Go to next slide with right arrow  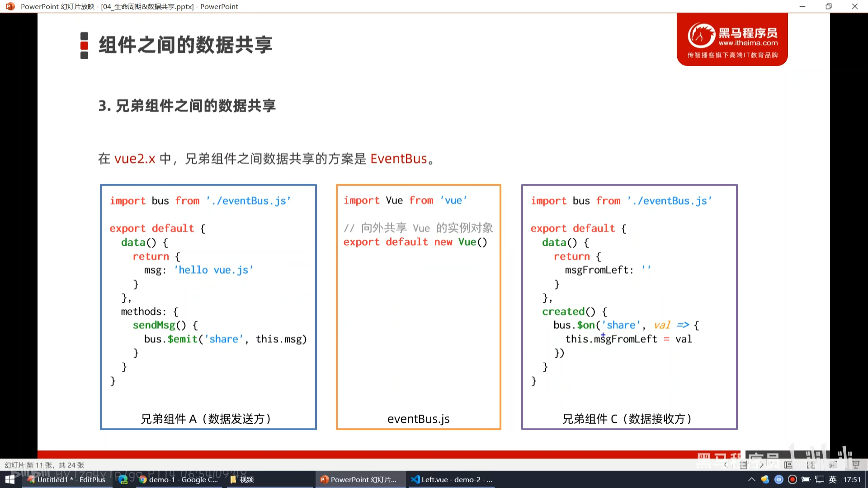761,465
